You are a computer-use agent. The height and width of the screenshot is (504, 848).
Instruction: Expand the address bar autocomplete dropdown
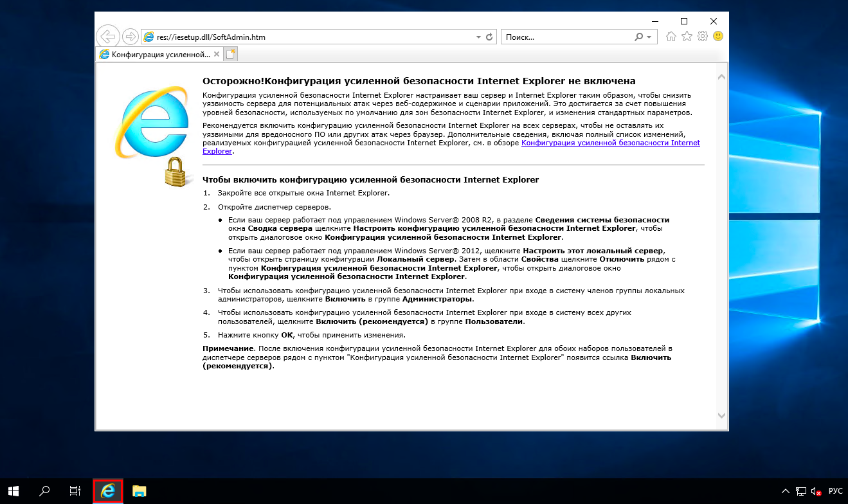click(x=478, y=37)
